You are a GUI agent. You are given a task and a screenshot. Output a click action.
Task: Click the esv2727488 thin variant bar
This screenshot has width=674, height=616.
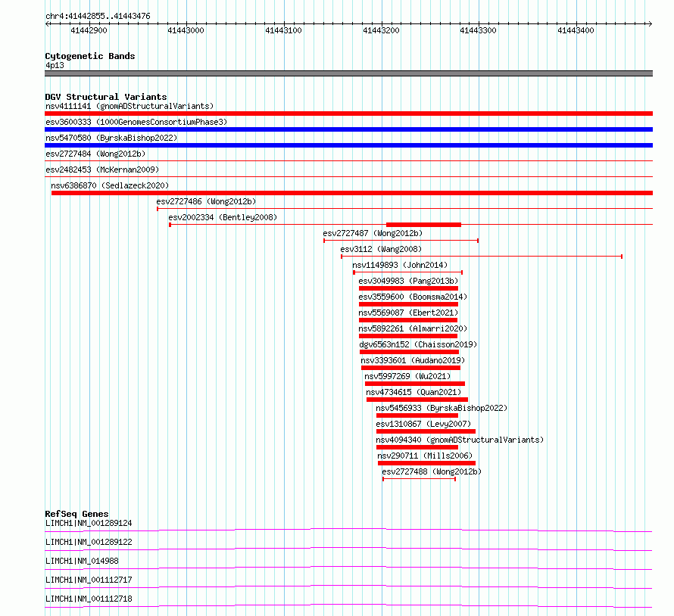[419, 479]
